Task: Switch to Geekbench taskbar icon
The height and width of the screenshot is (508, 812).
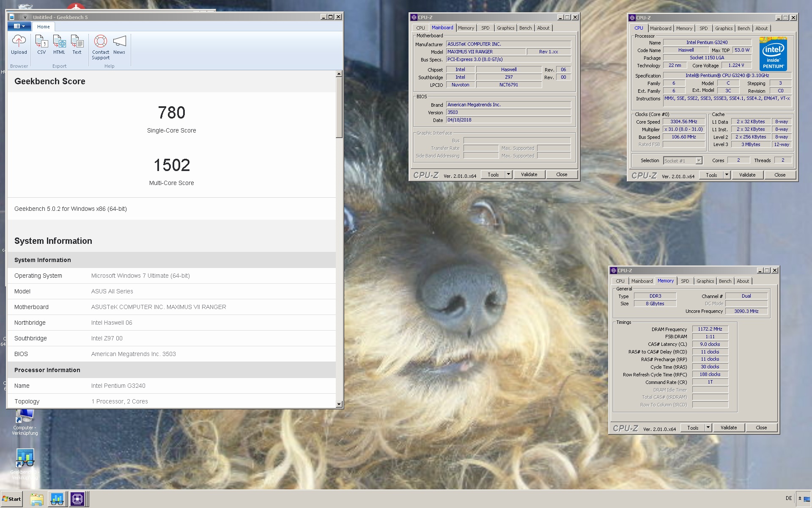Action: pos(57,500)
